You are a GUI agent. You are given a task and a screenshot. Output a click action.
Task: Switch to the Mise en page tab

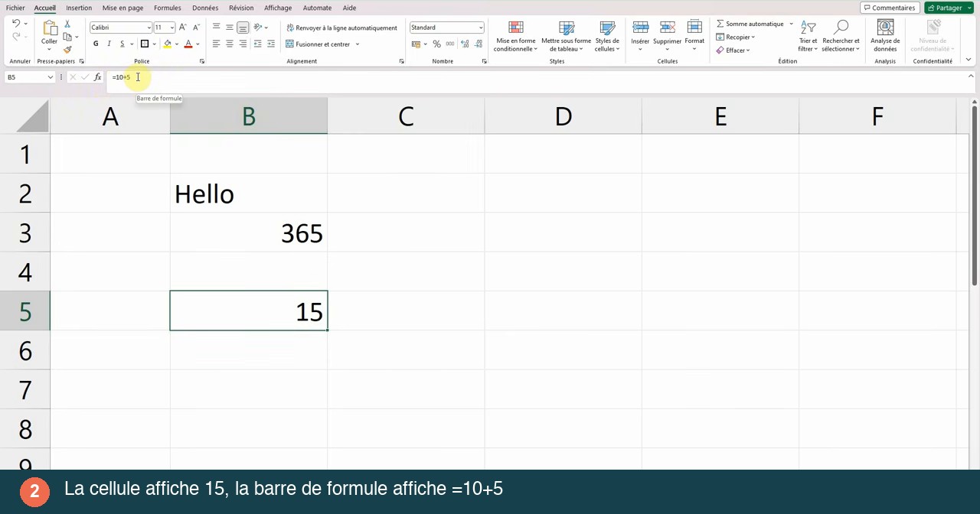pyautogui.click(x=122, y=8)
